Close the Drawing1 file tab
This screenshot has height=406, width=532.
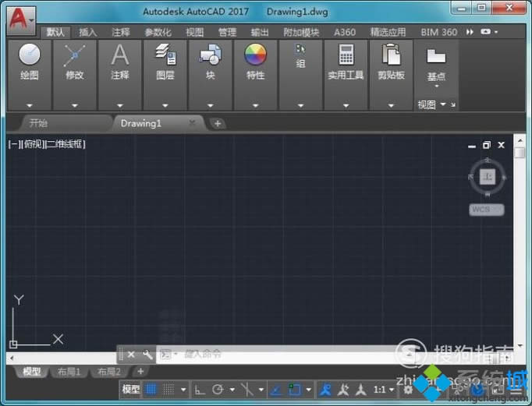click(x=193, y=122)
